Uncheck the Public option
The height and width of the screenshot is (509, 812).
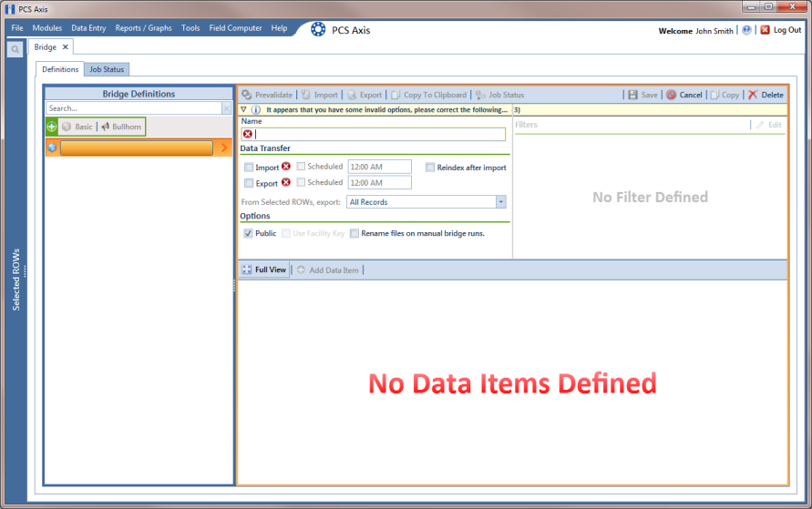(248, 233)
